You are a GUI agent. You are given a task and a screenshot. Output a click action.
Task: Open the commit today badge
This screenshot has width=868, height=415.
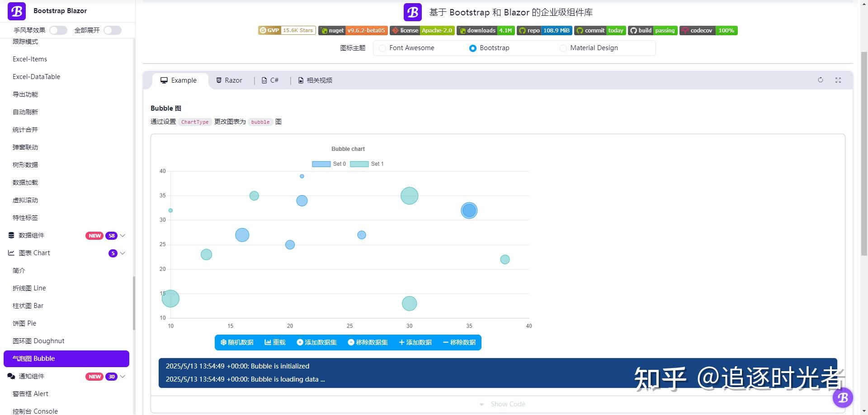(x=600, y=30)
